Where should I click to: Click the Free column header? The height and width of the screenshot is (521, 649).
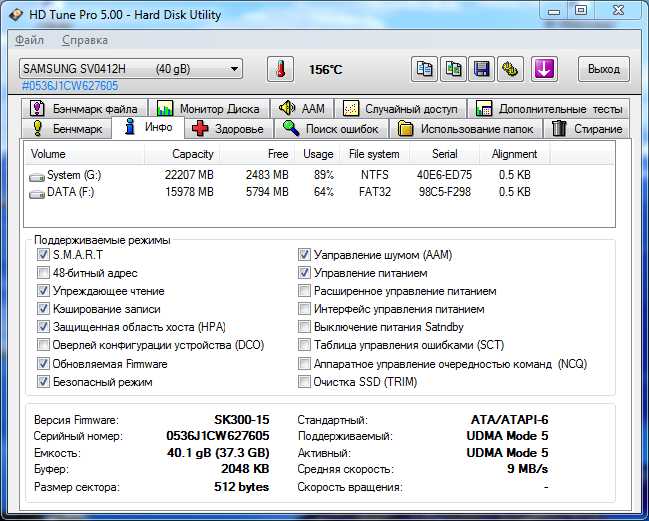click(256, 154)
